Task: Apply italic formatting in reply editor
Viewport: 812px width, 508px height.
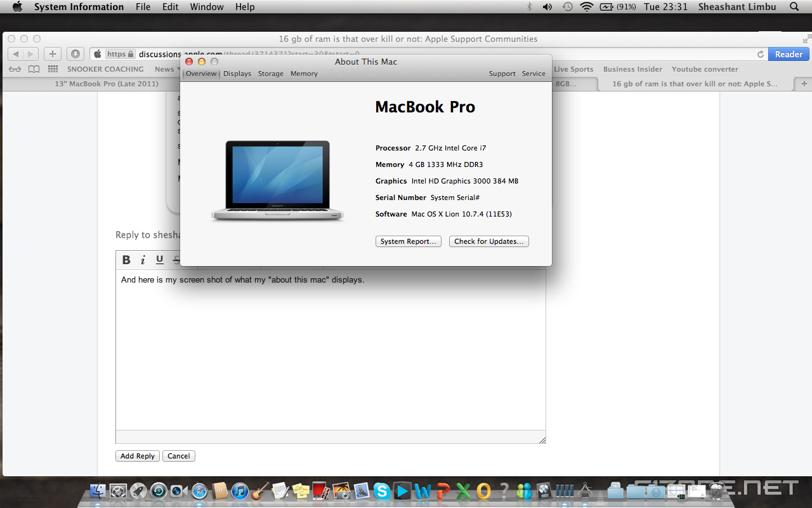Action: coord(143,260)
